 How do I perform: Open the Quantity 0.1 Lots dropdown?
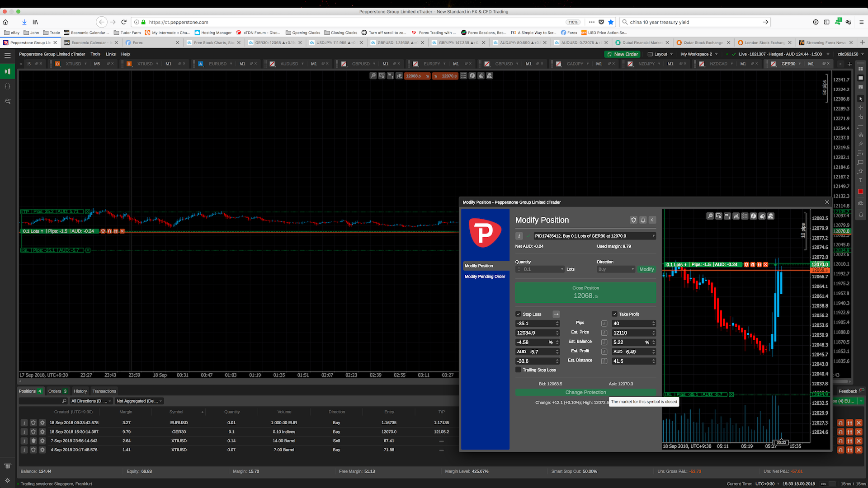pos(540,269)
